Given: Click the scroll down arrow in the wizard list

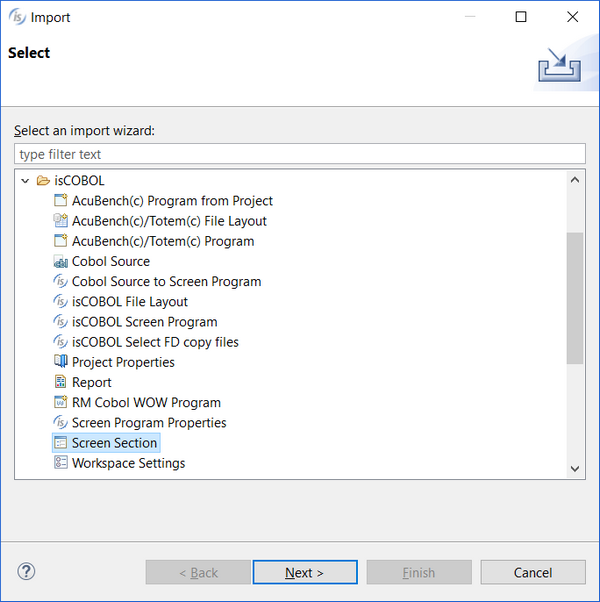Looking at the screenshot, I should 575,469.
